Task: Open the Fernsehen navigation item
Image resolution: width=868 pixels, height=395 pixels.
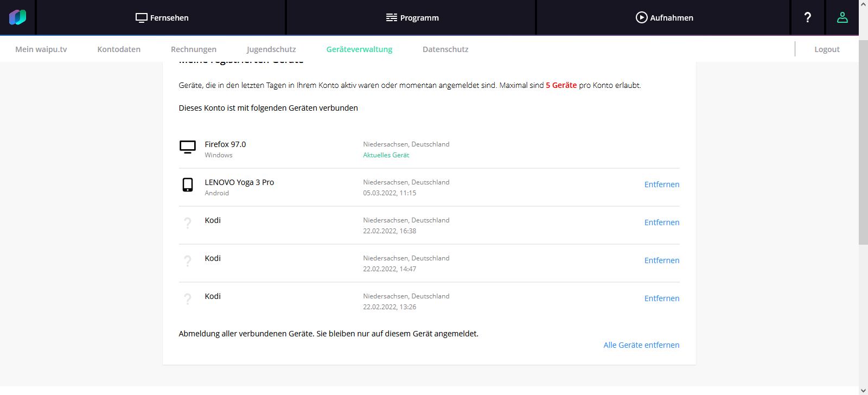Action: [162, 17]
